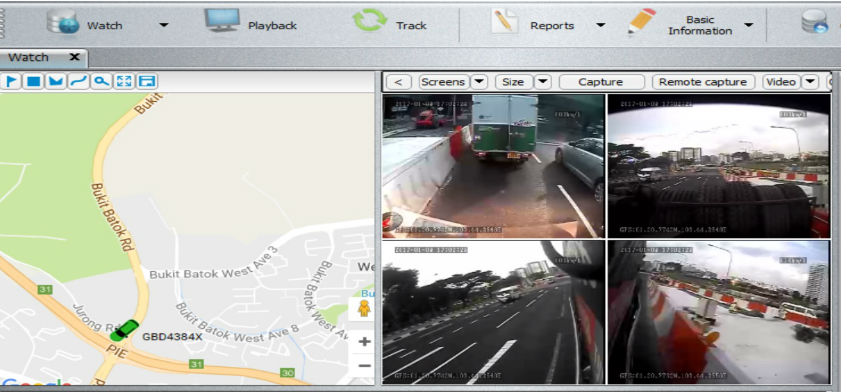
Task: Zoom in the map with plus
Action: [365, 341]
